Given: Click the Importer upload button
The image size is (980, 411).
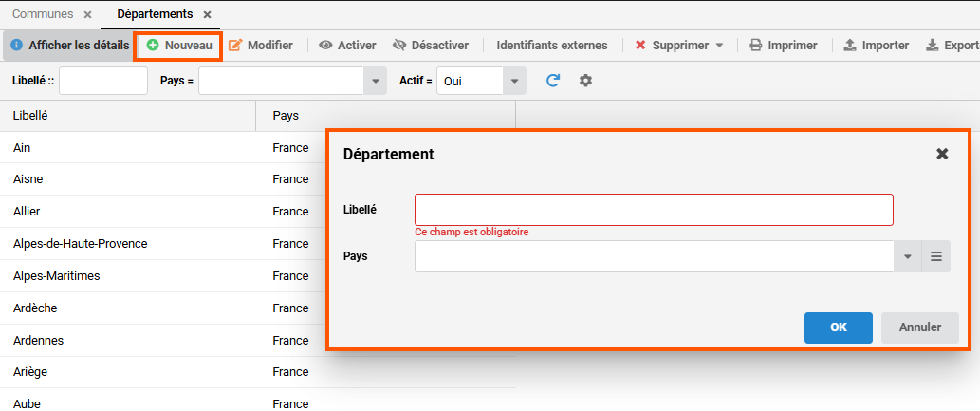Looking at the screenshot, I should pos(876,46).
